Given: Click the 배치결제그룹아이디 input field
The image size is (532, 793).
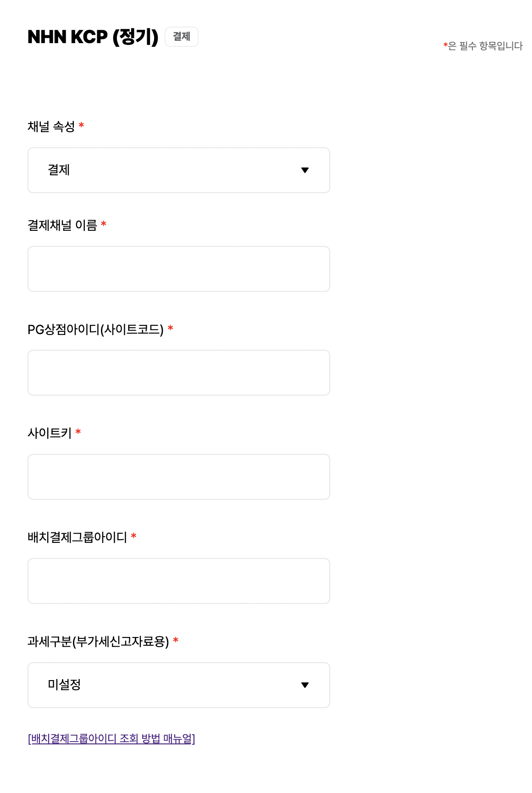Looking at the screenshot, I should (x=179, y=581).
